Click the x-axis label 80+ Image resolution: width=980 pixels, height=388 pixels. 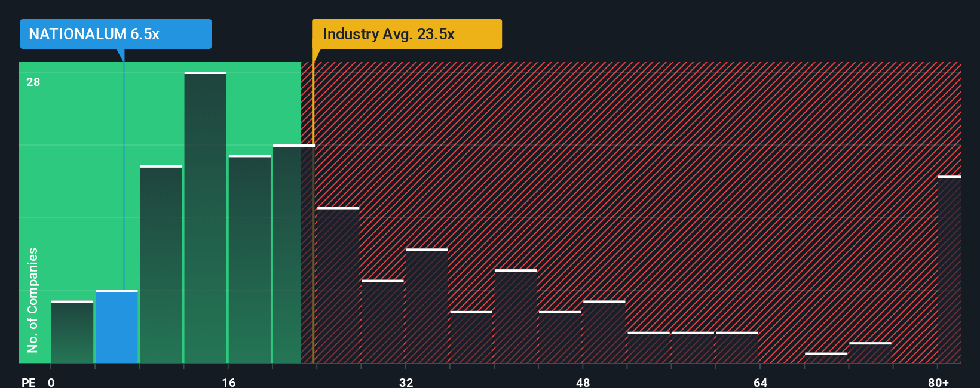tap(938, 382)
